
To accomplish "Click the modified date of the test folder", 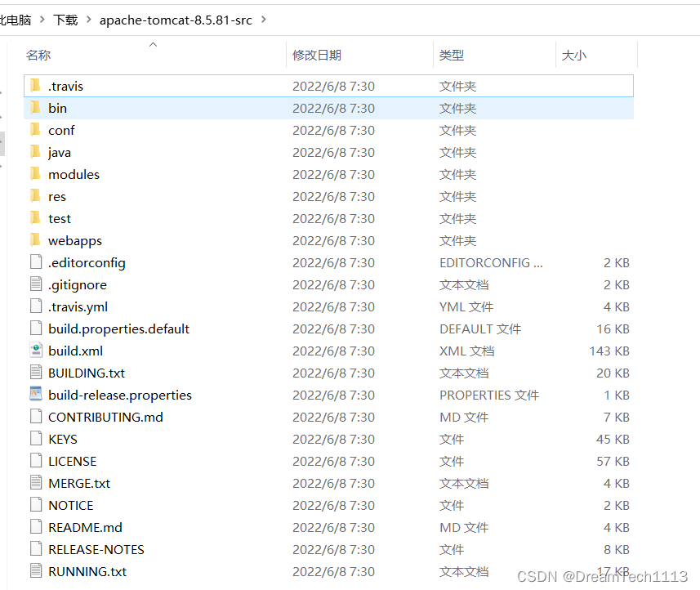I will 333,219.
